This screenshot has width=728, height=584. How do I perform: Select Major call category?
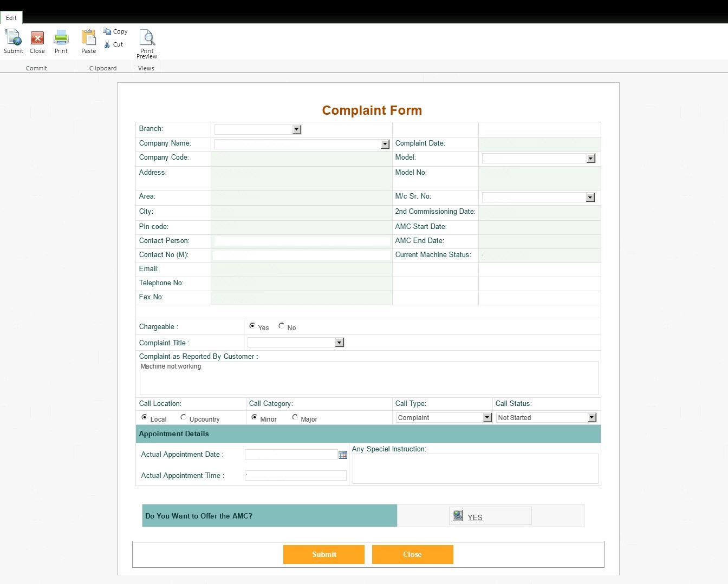coord(295,417)
